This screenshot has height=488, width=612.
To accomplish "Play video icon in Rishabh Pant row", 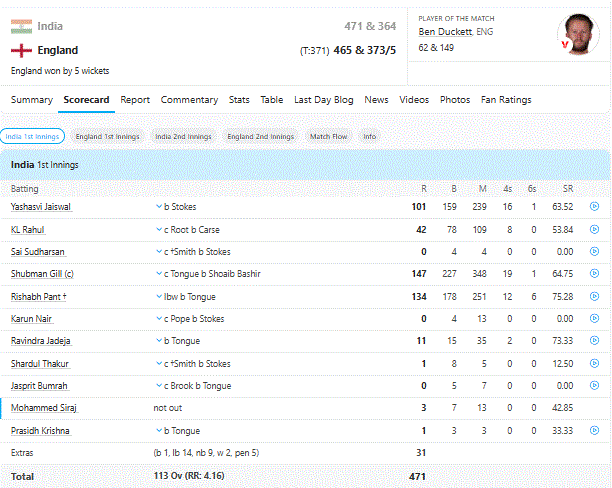I will tap(594, 296).
